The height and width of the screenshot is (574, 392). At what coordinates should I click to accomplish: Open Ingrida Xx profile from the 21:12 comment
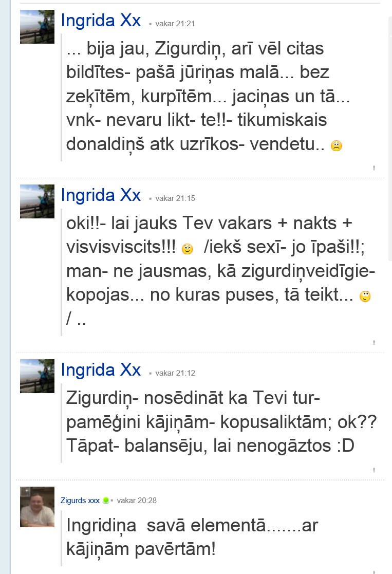coord(101,369)
